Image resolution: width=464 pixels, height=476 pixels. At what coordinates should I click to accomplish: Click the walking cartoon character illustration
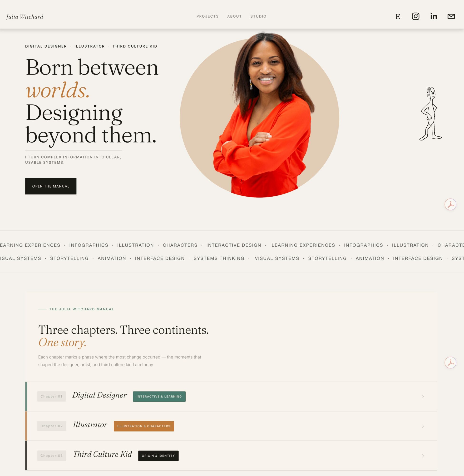431,114
